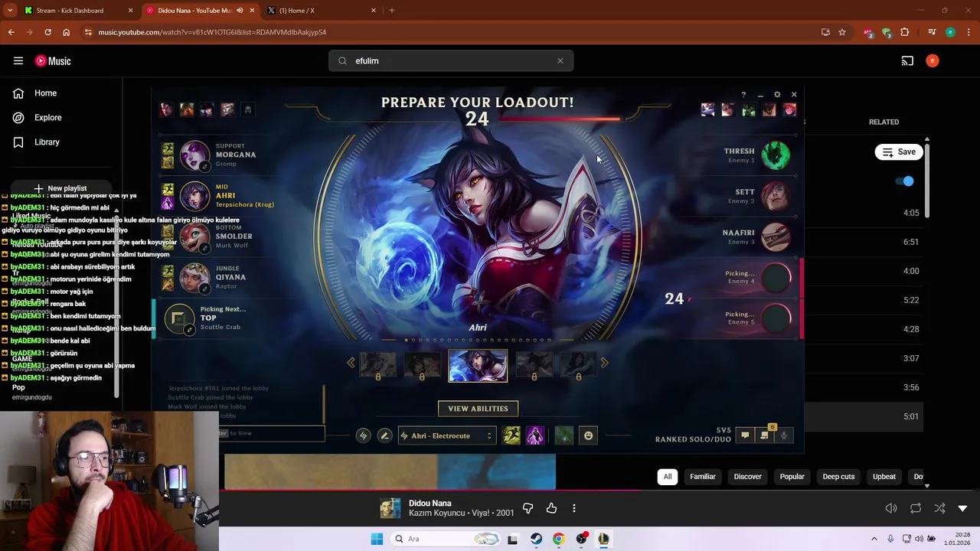Switch to the Home / X browser tab
Screen dimensions: 980x551
click(320, 11)
